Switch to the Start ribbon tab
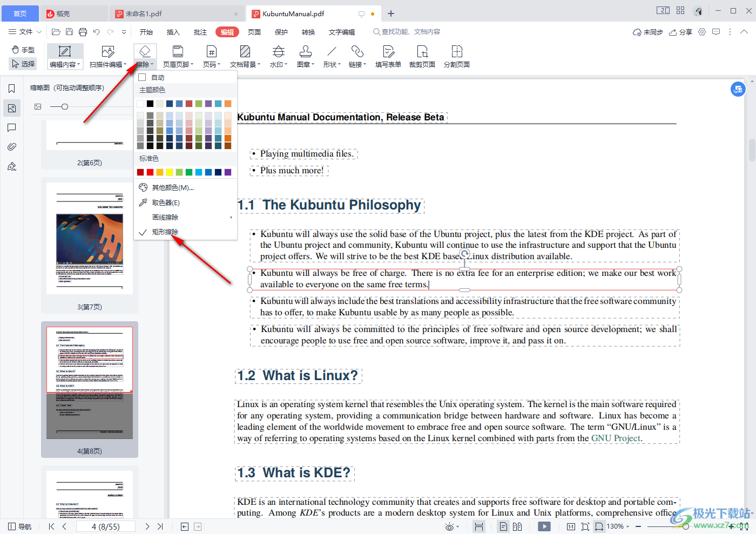 pyautogui.click(x=146, y=32)
